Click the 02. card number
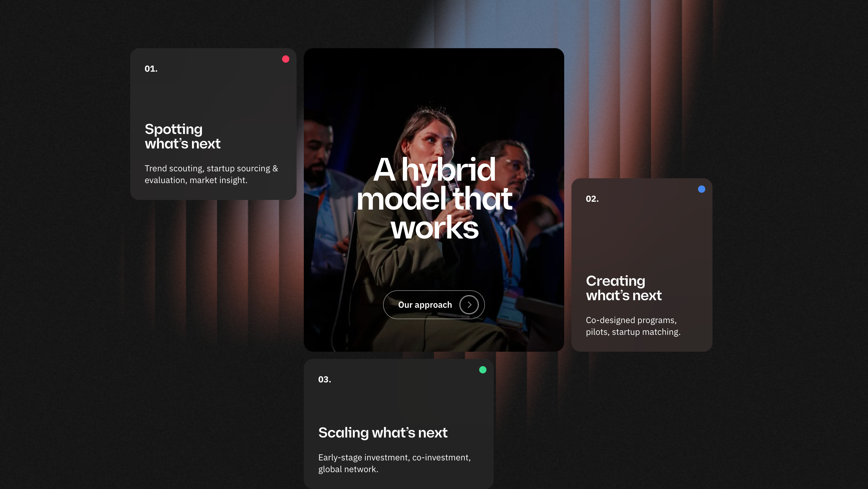Image resolution: width=868 pixels, height=489 pixels. [592, 199]
